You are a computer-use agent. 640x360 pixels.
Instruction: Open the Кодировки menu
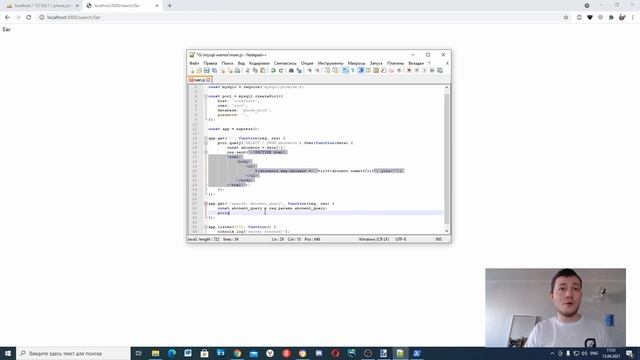[x=259, y=63]
